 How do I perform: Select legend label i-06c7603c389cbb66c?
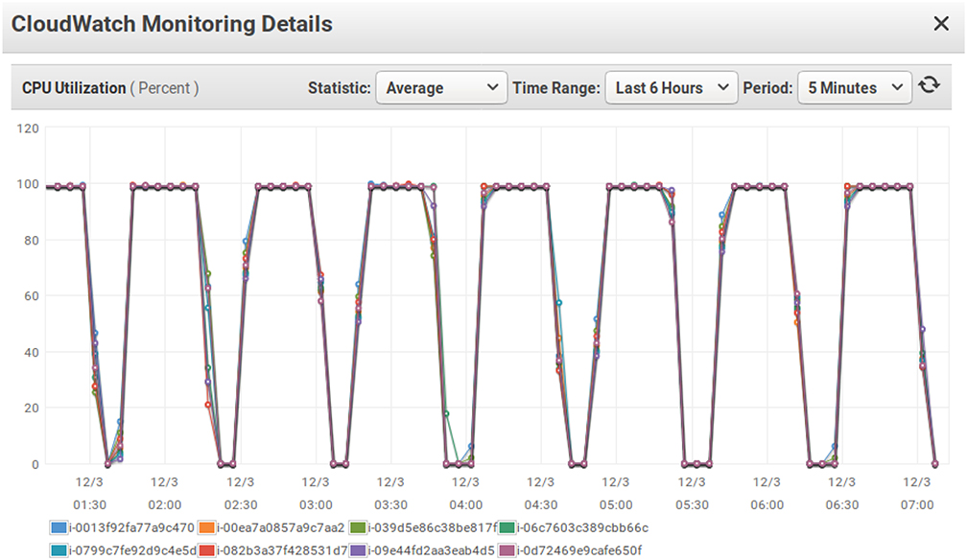(x=583, y=528)
